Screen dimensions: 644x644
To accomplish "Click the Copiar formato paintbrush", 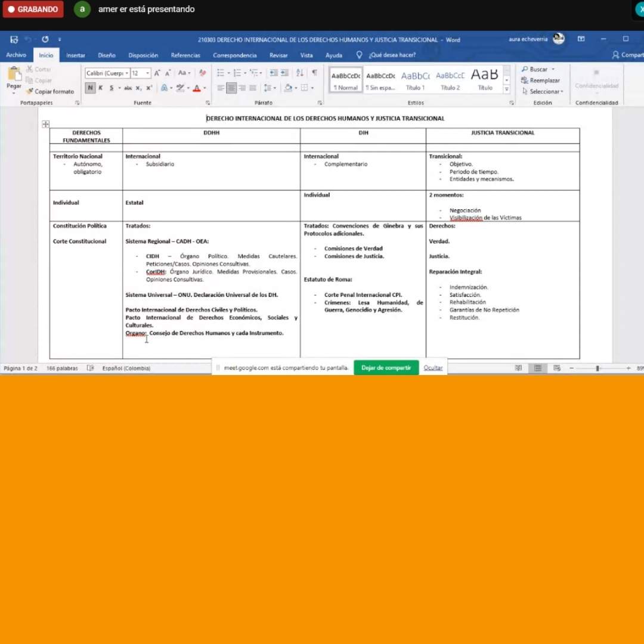I will click(x=50, y=91).
